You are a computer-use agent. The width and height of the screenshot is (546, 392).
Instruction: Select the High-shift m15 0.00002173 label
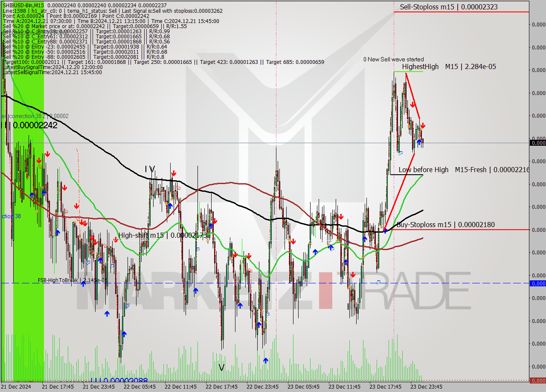(x=163, y=235)
